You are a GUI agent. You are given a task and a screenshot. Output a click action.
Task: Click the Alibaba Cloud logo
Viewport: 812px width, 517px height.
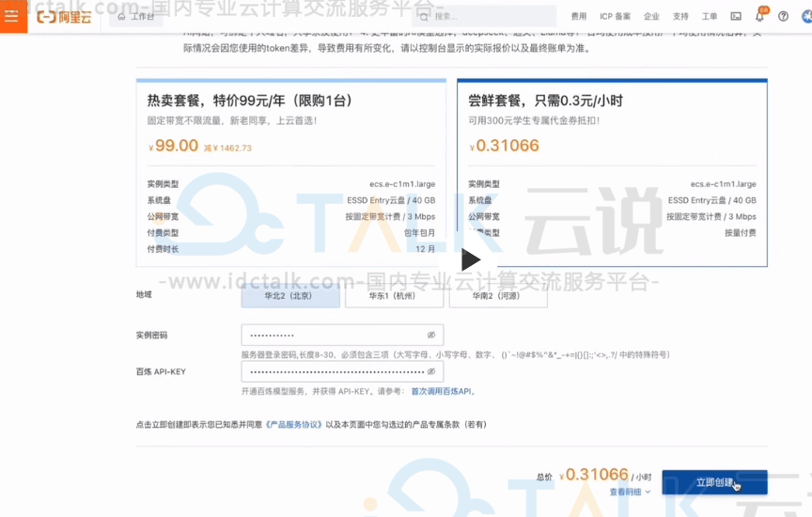[64, 17]
